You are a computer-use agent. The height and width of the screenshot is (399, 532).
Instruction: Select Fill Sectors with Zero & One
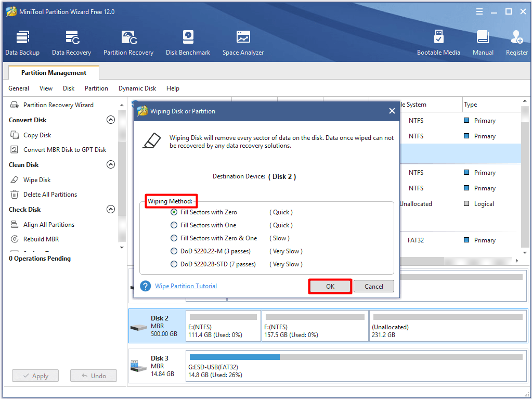tap(174, 238)
